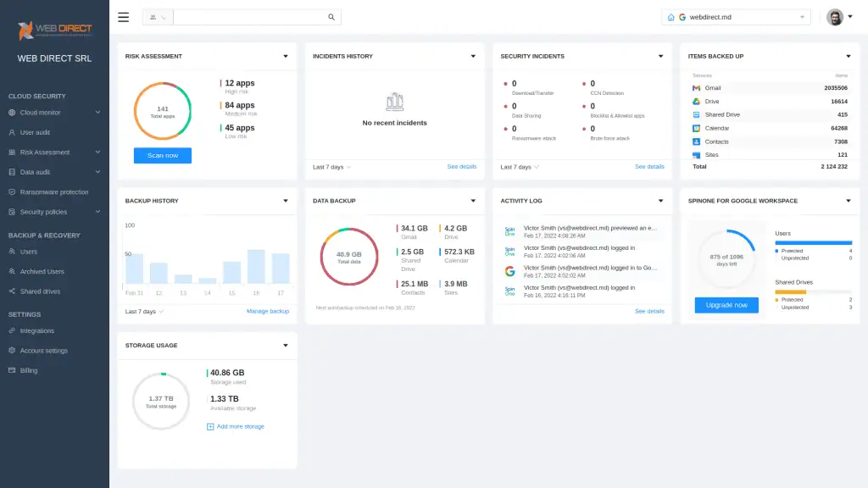Click the Add more storage link

coord(240,426)
